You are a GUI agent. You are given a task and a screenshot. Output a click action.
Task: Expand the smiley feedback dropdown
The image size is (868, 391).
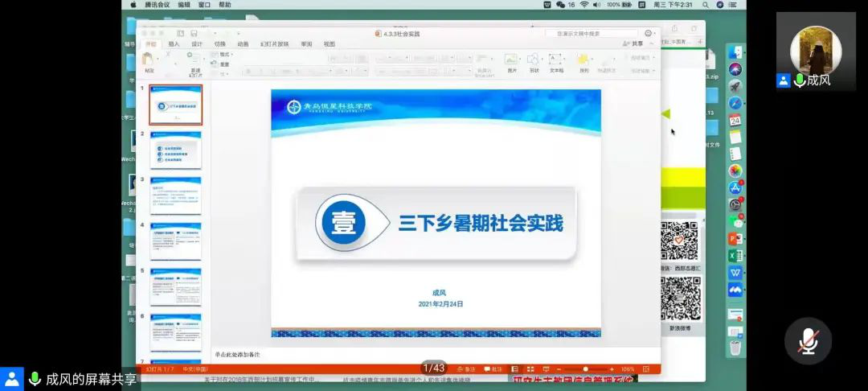(649, 33)
